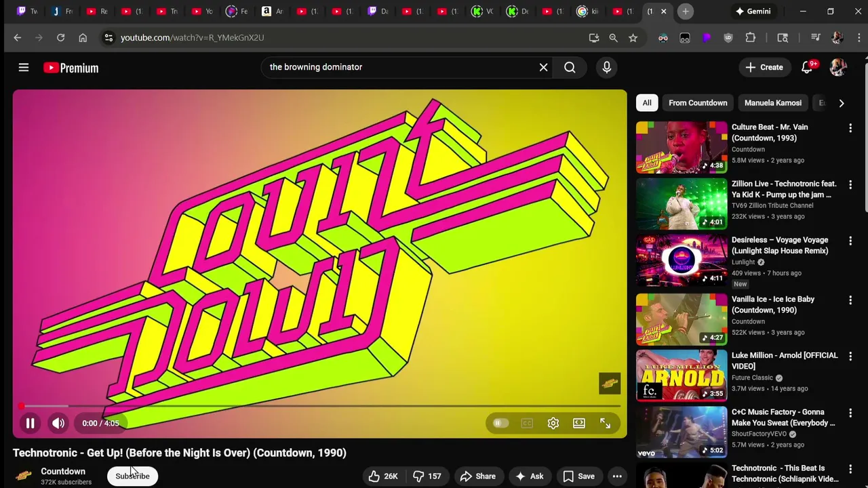Image resolution: width=868 pixels, height=488 pixels.
Task: Ask about this video
Action: coord(530,476)
